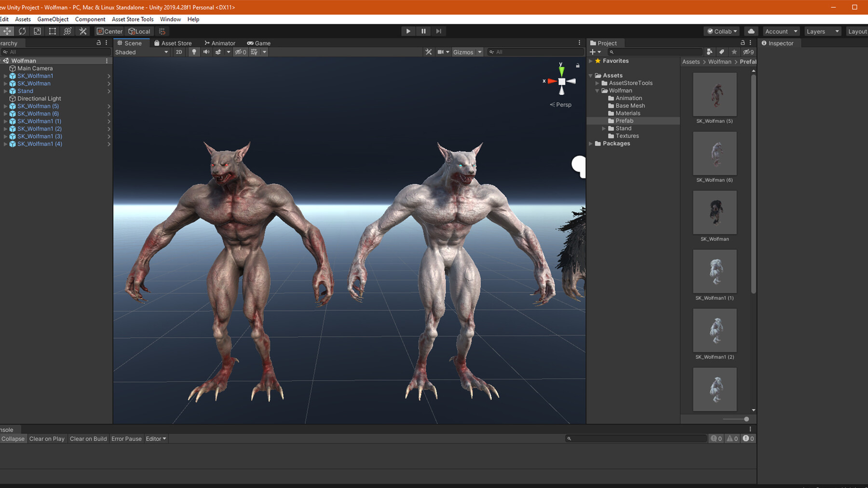868x488 pixels.
Task: Toggle pivot Center mode
Action: point(109,31)
